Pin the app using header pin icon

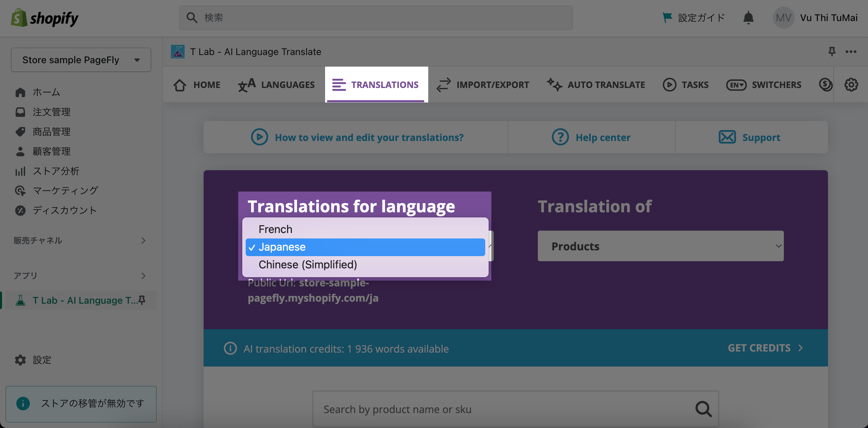(832, 52)
